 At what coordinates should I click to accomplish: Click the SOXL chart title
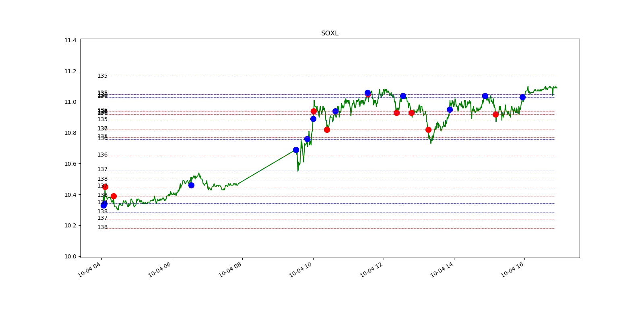tap(330, 33)
